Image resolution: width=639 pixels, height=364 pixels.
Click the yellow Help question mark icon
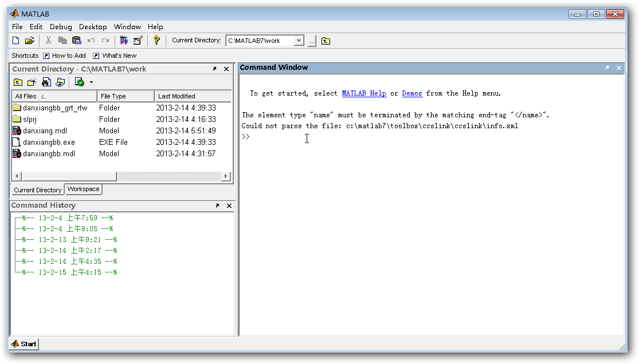pyautogui.click(x=156, y=40)
